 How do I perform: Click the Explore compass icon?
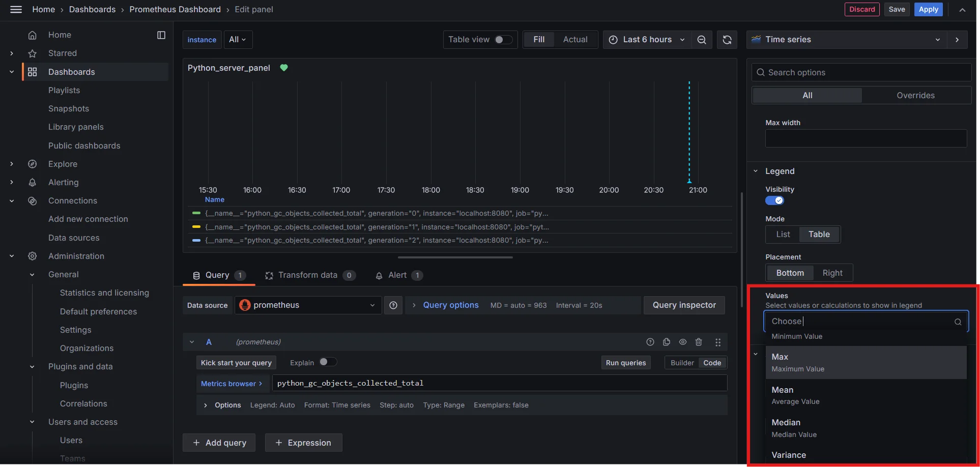(32, 164)
